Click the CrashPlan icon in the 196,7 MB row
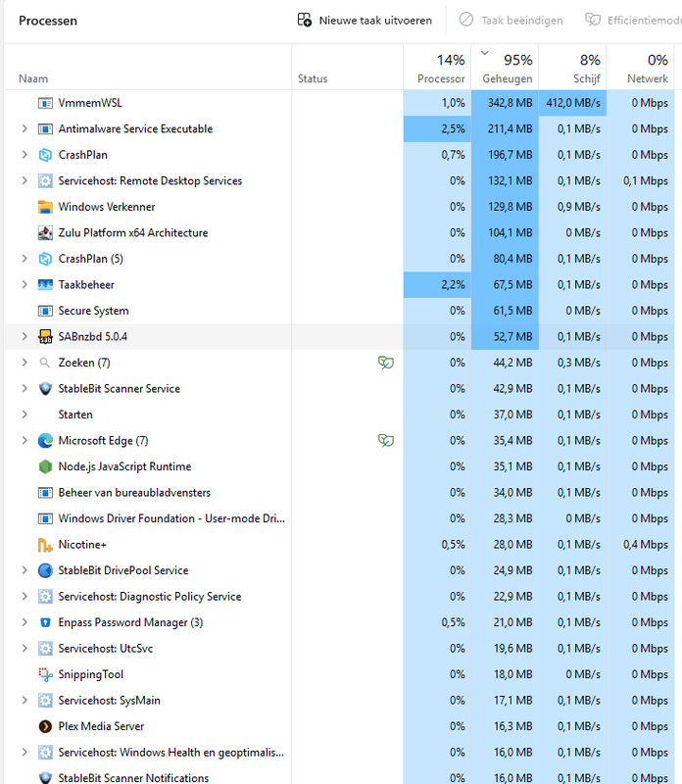The image size is (682, 784). point(45,155)
